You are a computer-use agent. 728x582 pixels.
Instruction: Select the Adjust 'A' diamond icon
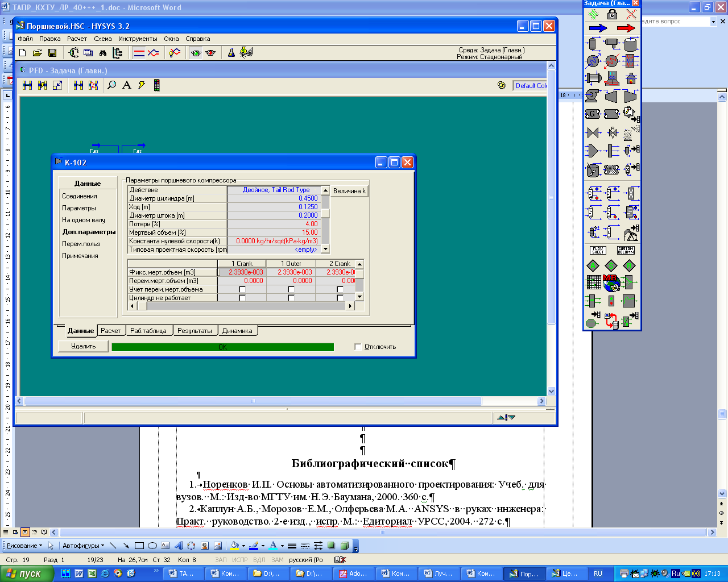click(x=593, y=265)
